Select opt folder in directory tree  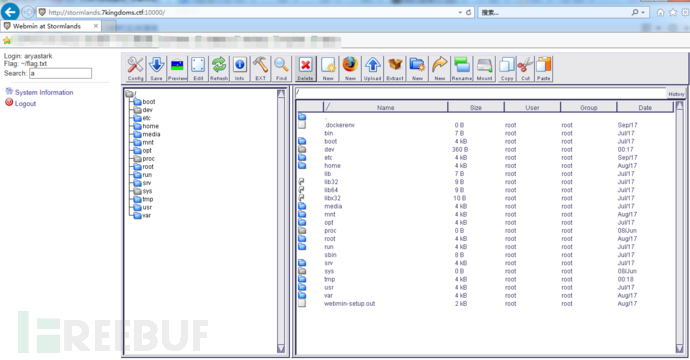(x=143, y=151)
